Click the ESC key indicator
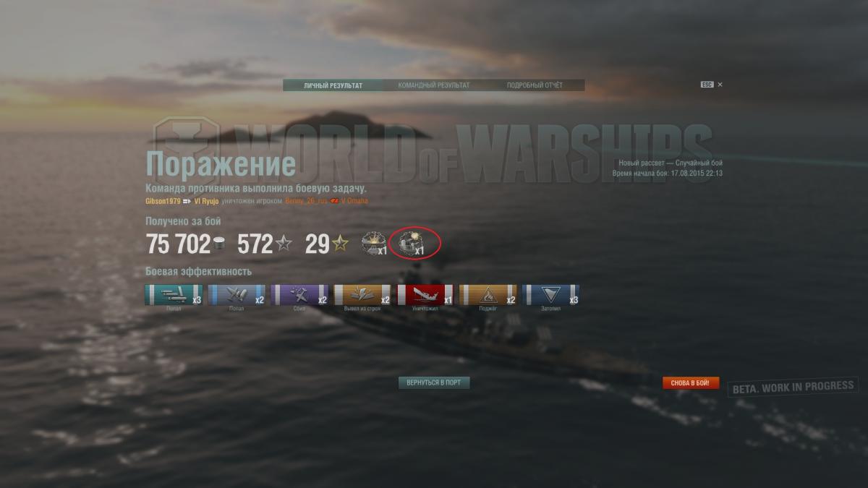 [707, 85]
